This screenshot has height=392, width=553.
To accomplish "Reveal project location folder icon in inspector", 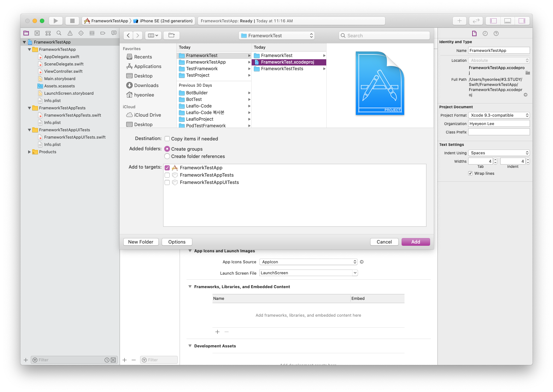I will coord(528,73).
